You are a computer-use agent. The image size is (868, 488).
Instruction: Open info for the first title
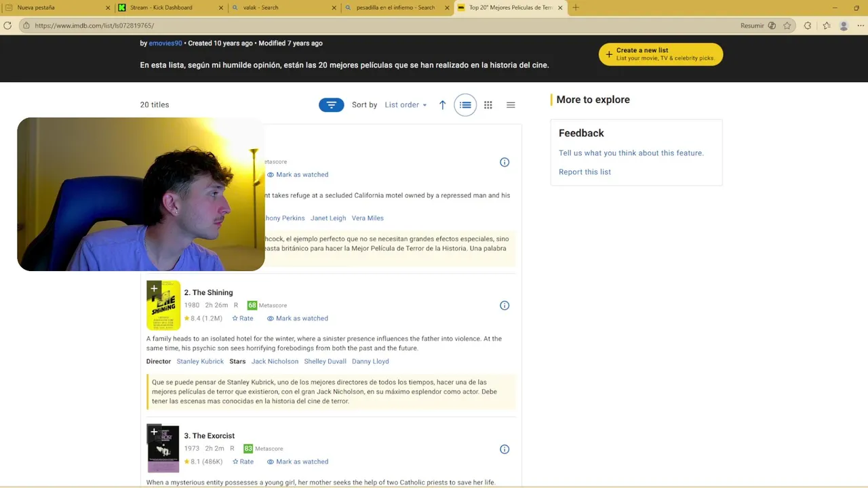coord(505,162)
